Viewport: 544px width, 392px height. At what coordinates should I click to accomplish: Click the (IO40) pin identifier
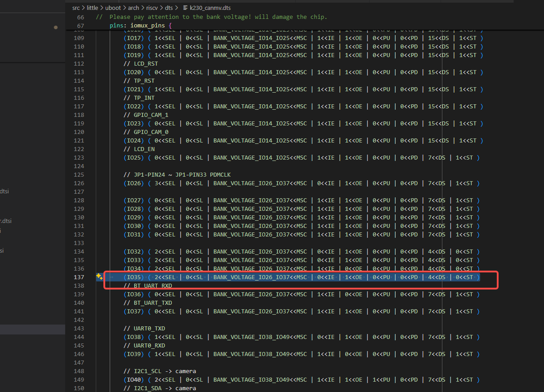pyautogui.click(x=134, y=380)
